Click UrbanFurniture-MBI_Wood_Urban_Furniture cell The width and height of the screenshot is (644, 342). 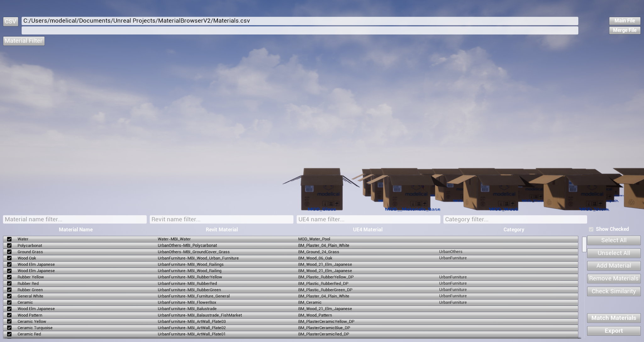[x=198, y=258]
